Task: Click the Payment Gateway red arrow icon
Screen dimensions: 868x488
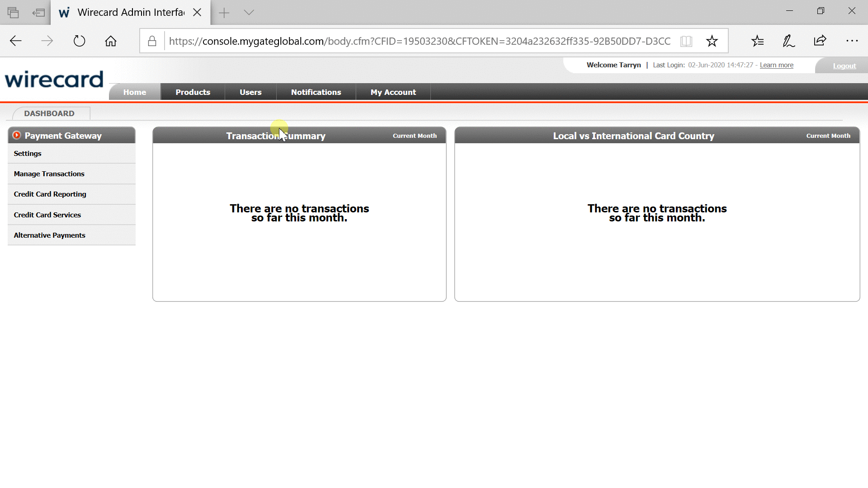Action: [x=17, y=135]
